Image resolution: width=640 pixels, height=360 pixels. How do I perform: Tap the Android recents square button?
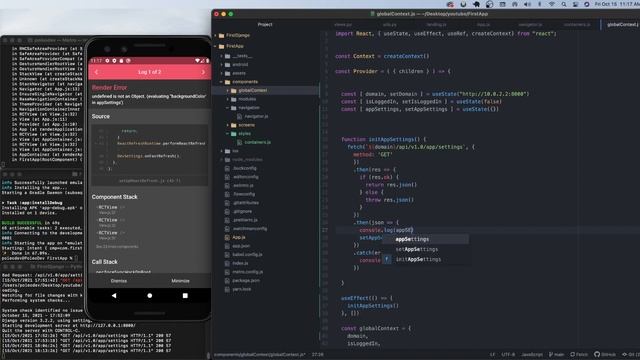tap(185, 296)
